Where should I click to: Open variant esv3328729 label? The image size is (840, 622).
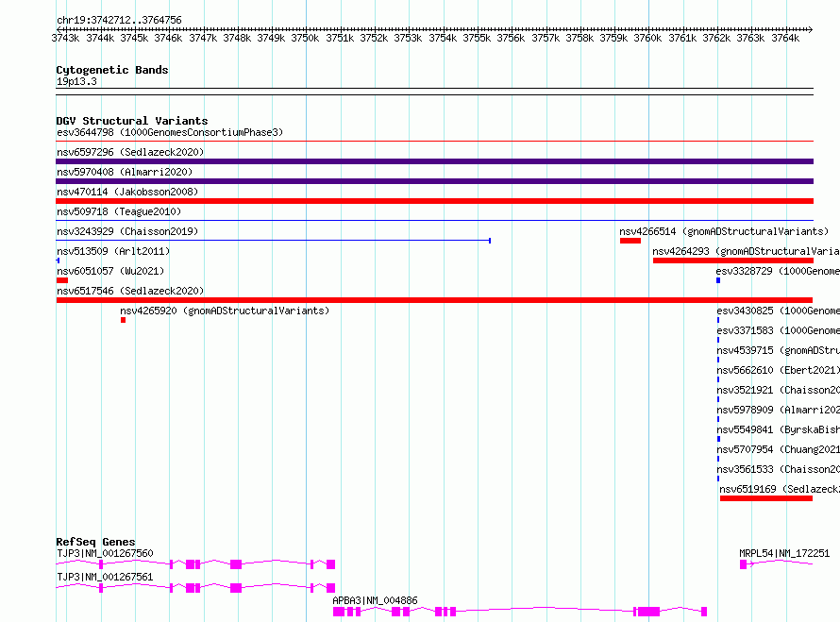[x=778, y=271]
